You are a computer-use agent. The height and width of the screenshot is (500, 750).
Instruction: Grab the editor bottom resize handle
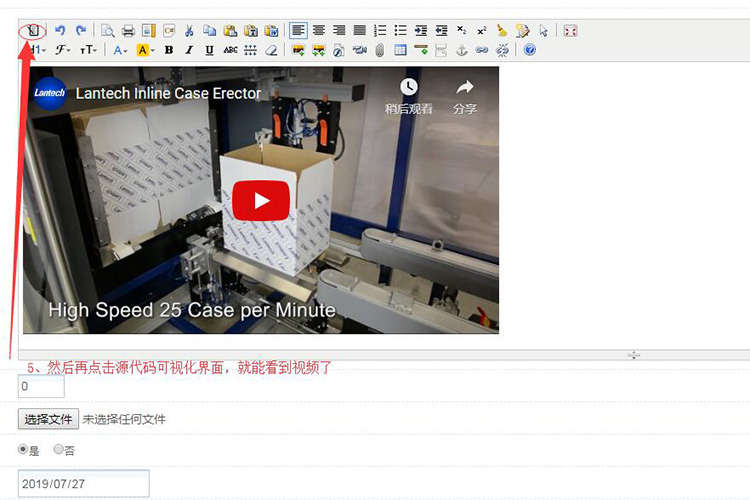pos(634,355)
